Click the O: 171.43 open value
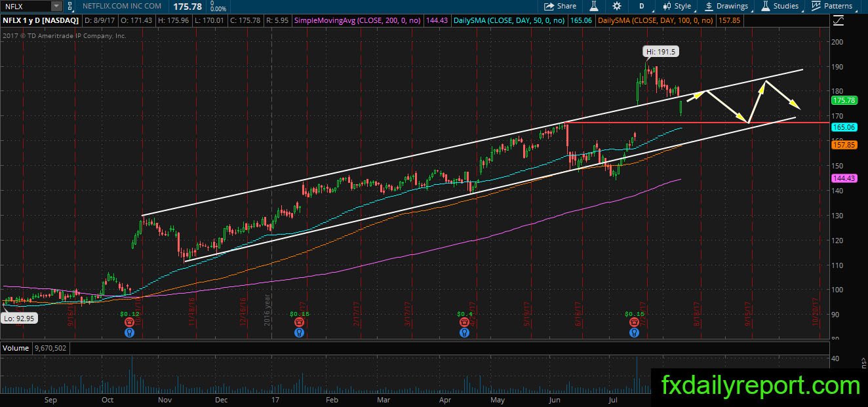 [x=135, y=20]
